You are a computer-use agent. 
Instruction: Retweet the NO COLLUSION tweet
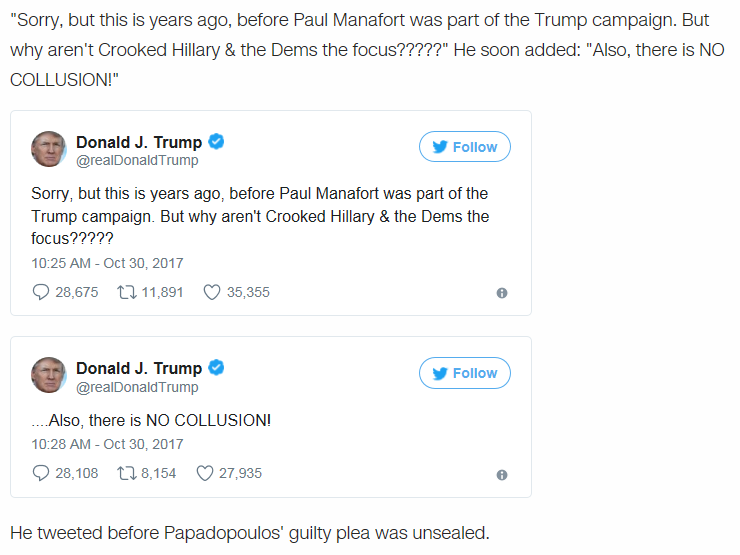[x=127, y=473]
